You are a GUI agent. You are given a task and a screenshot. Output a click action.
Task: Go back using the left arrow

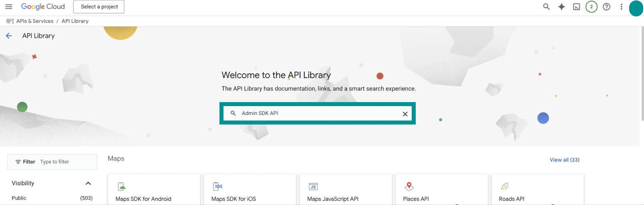click(9, 36)
